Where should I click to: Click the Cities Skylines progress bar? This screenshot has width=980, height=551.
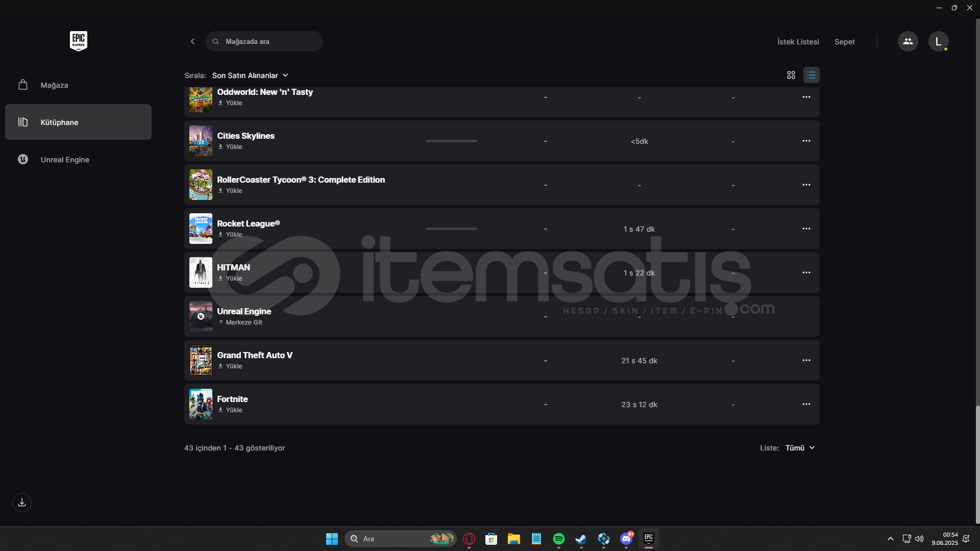[452, 141]
